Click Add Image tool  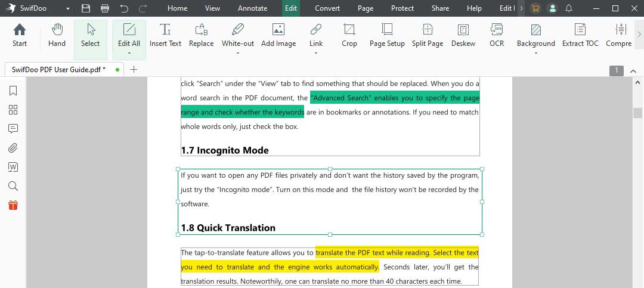(278, 35)
